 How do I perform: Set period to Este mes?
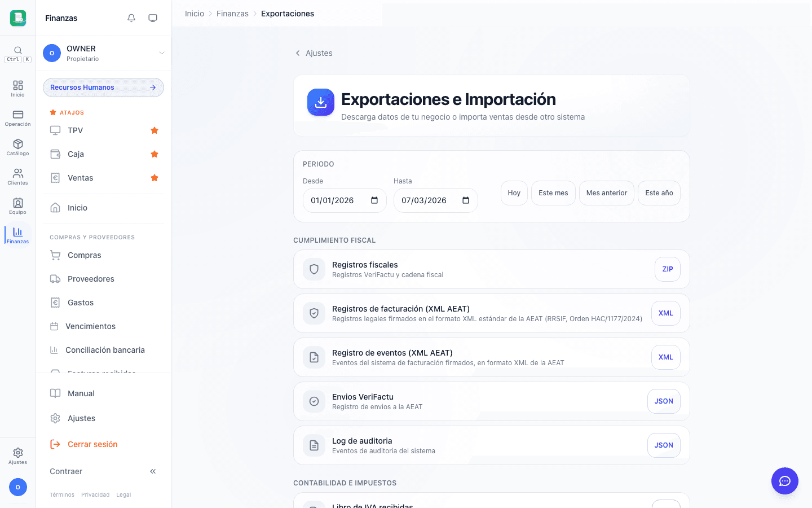pos(553,193)
